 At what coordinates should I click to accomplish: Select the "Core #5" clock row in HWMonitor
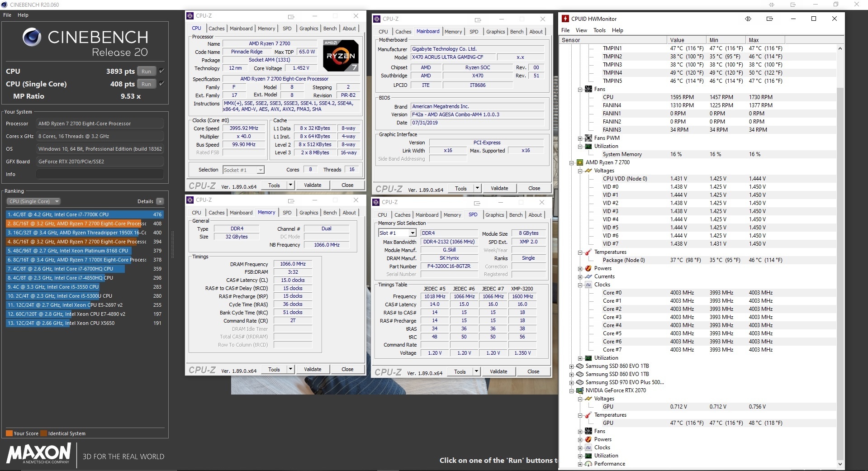click(698, 333)
